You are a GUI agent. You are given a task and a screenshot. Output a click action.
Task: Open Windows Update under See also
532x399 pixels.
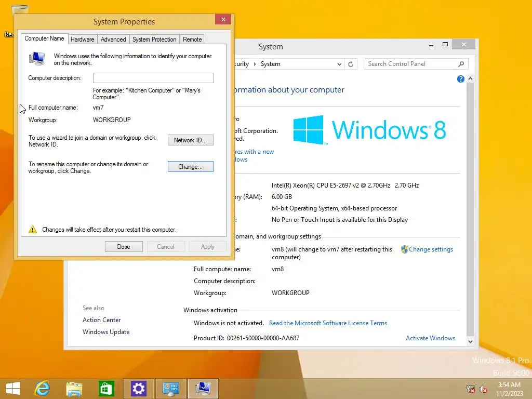tap(106, 332)
